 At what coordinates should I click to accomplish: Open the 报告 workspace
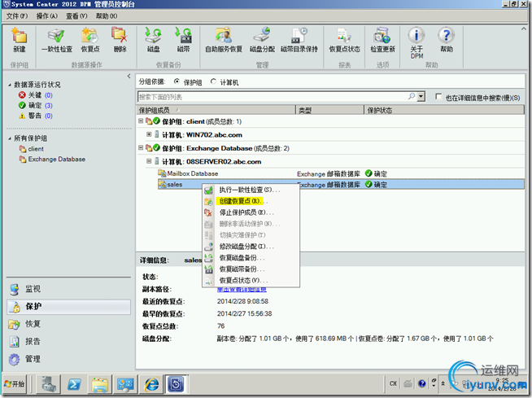tap(68, 341)
